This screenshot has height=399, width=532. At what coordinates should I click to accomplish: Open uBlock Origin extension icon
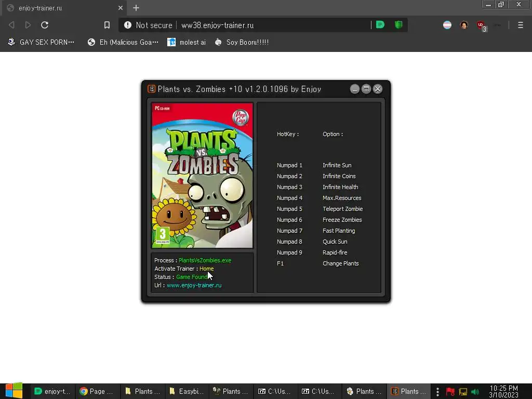tap(481, 25)
